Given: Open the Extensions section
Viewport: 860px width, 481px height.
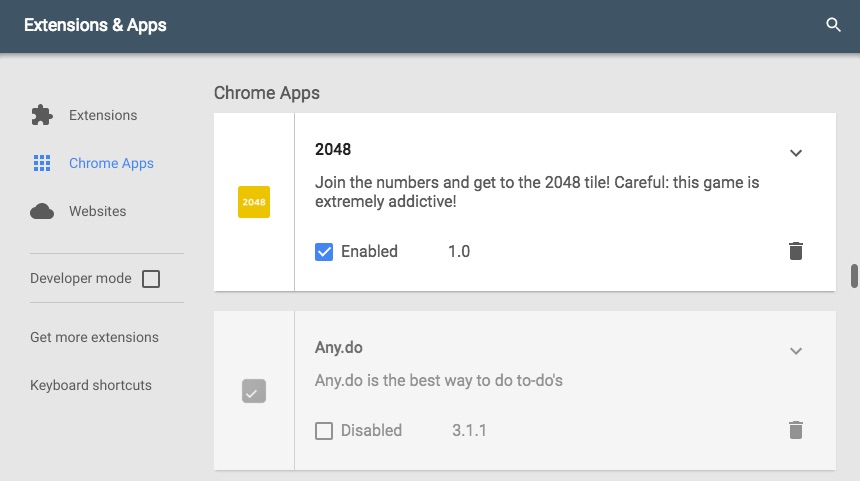Looking at the screenshot, I should pyautogui.click(x=103, y=115).
